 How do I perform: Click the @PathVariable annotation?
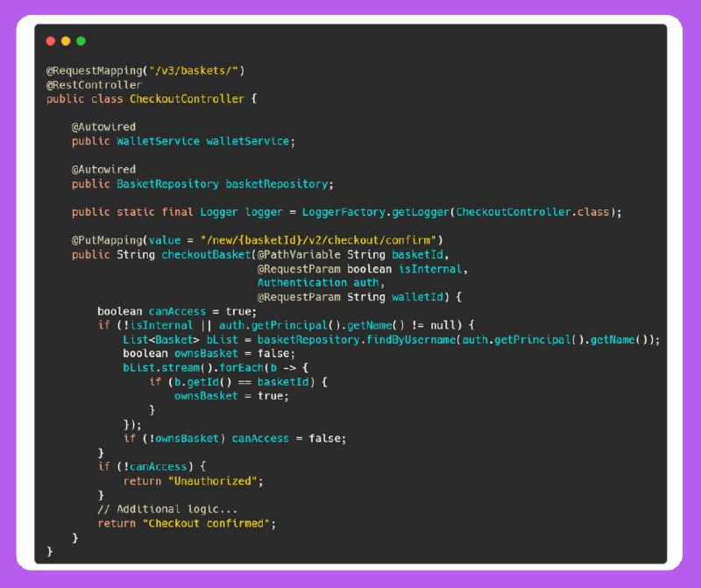pos(299,254)
